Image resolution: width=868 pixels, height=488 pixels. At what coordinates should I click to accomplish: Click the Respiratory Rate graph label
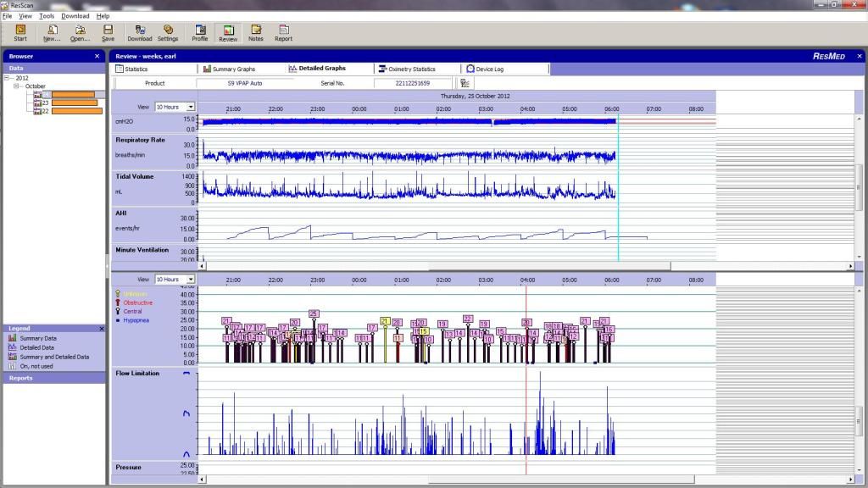point(140,140)
